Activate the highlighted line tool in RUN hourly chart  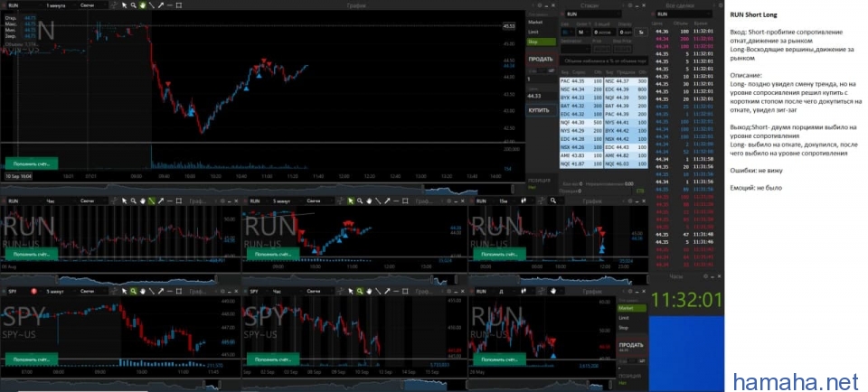tap(151, 201)
